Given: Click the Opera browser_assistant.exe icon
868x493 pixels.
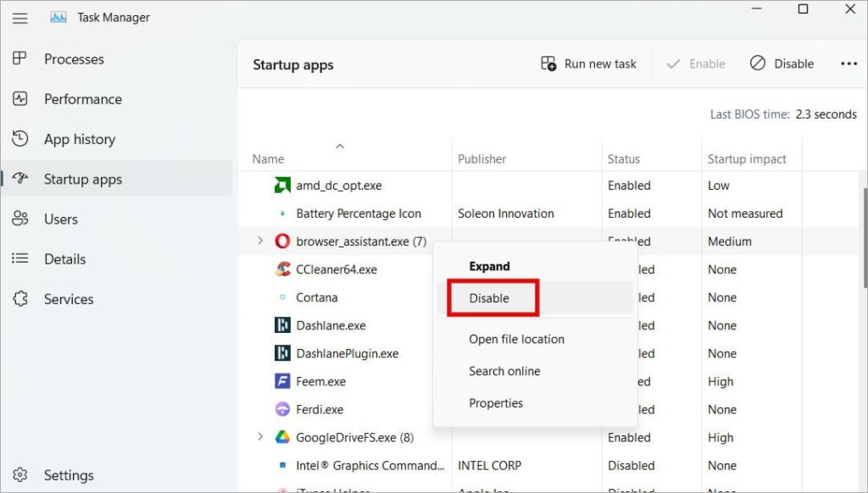Looking at the screenshot, I should coord(283,241).
